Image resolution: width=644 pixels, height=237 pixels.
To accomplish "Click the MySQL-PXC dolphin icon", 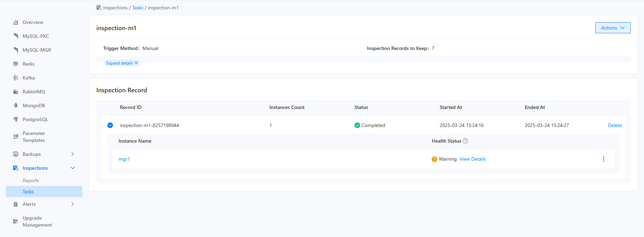I will tap(16, 36).
